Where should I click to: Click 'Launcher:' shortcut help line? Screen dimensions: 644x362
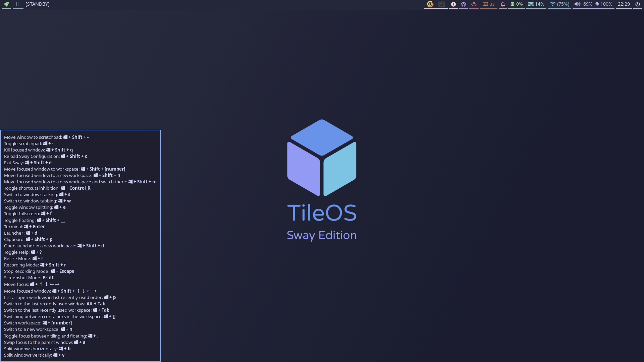(21, 233)
